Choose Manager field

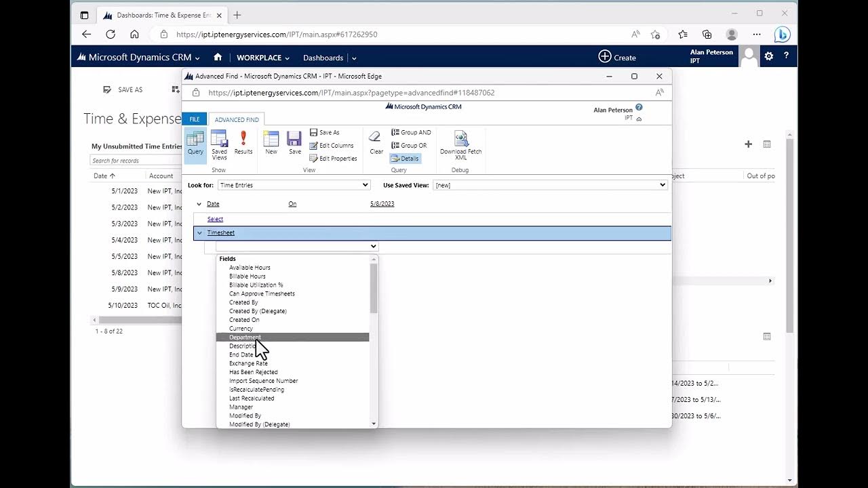241,407
